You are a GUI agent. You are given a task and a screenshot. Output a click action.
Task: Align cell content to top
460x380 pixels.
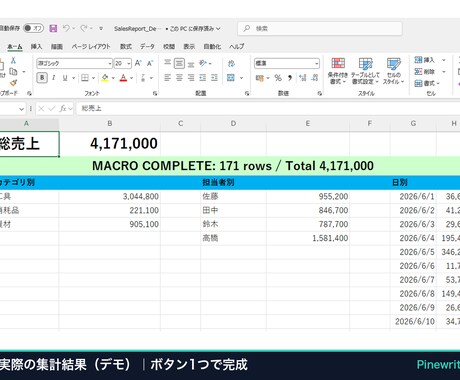[168, 63]
